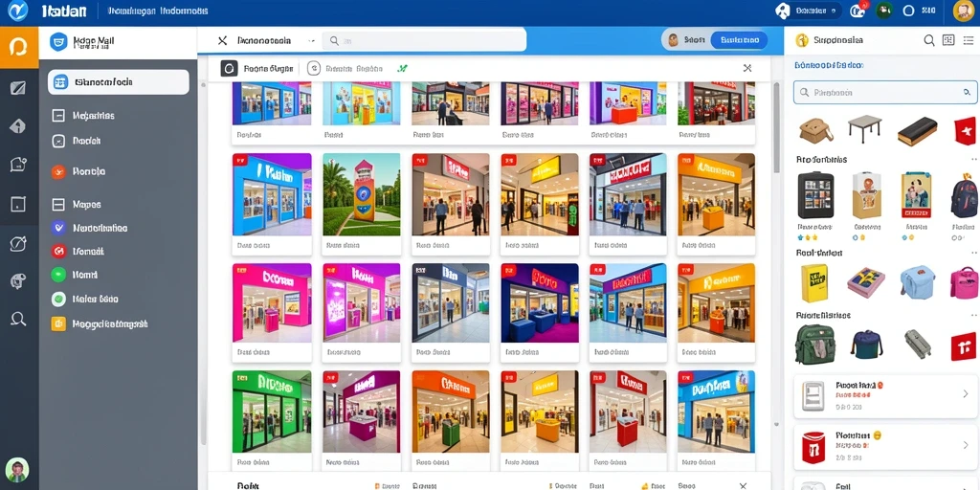The width and height of the screenshot is (980, 490).
Task: Expand the first list card's right chevron
Action: click(965, 393)
